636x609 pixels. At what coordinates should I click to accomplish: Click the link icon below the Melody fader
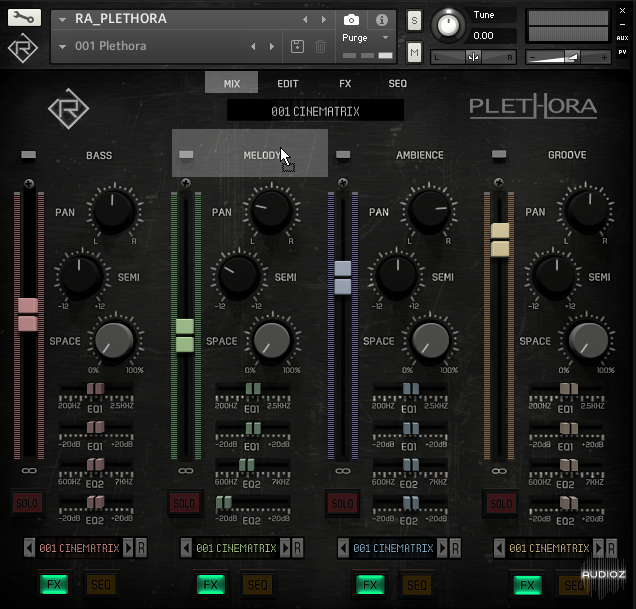point(185,471)
